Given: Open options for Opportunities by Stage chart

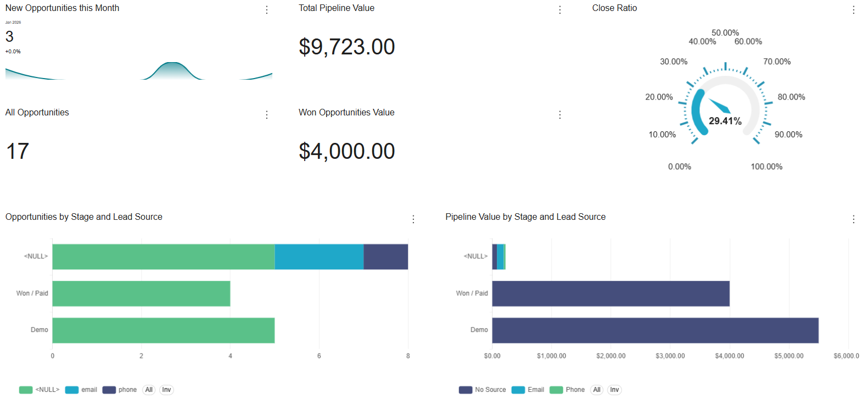Looking at the screenshot, I should click(413, 219).
